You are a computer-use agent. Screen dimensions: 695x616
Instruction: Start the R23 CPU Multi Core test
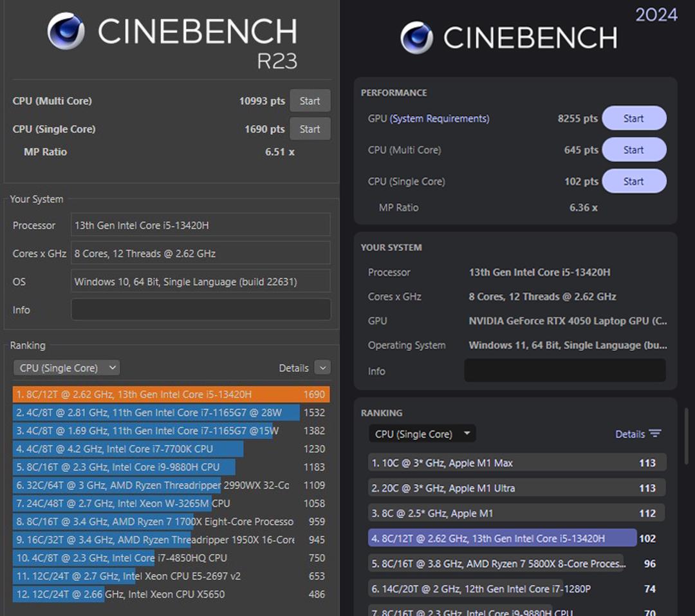310,101
